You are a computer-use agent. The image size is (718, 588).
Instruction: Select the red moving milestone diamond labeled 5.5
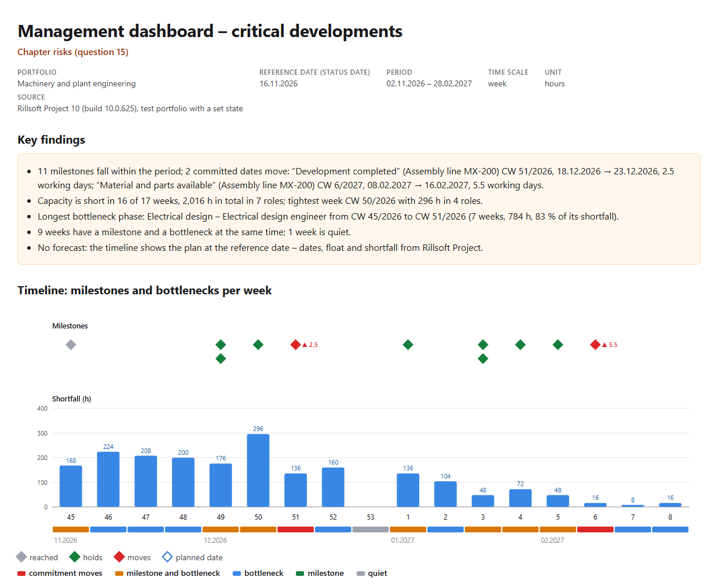[595, 345]
